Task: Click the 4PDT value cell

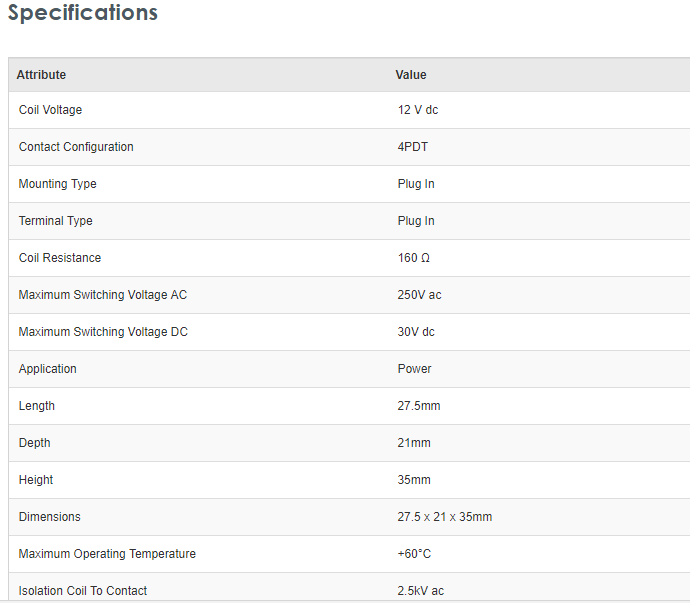Action: click(x=413, y=147)
